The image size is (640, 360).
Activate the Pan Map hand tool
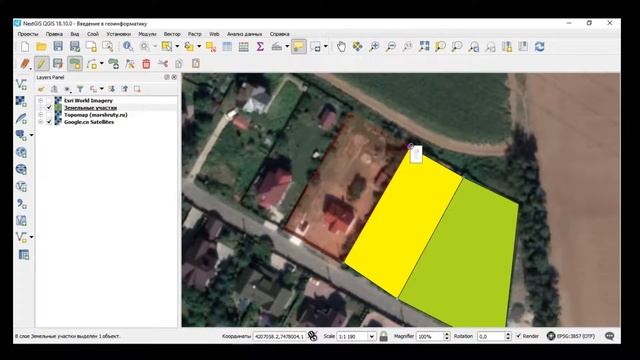pyautogui.click(x=341, y=47)
